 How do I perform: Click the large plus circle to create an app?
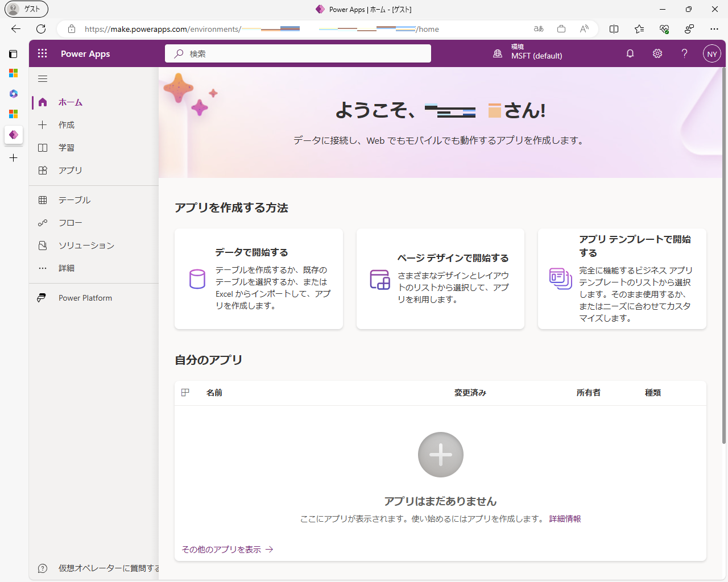coord(441,455)
